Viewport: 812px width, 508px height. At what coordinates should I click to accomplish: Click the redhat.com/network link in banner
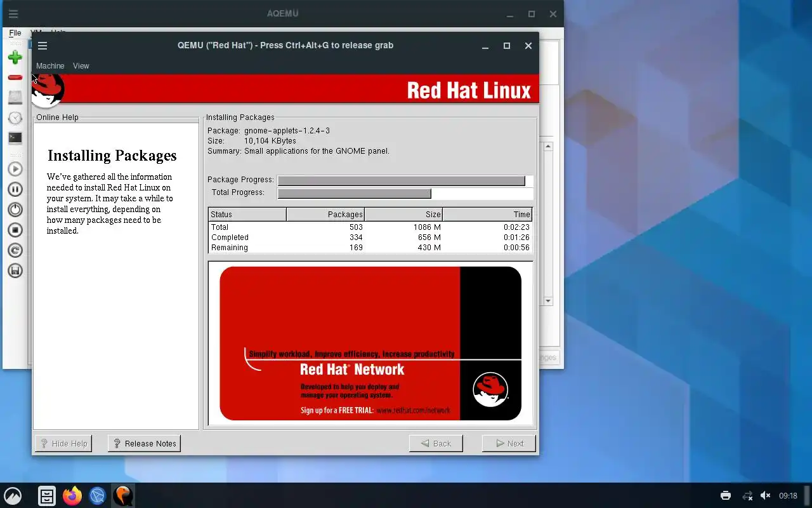413,410
